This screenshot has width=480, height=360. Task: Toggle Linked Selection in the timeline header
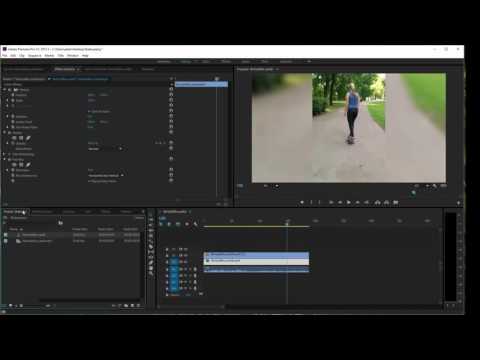point(178,224)
